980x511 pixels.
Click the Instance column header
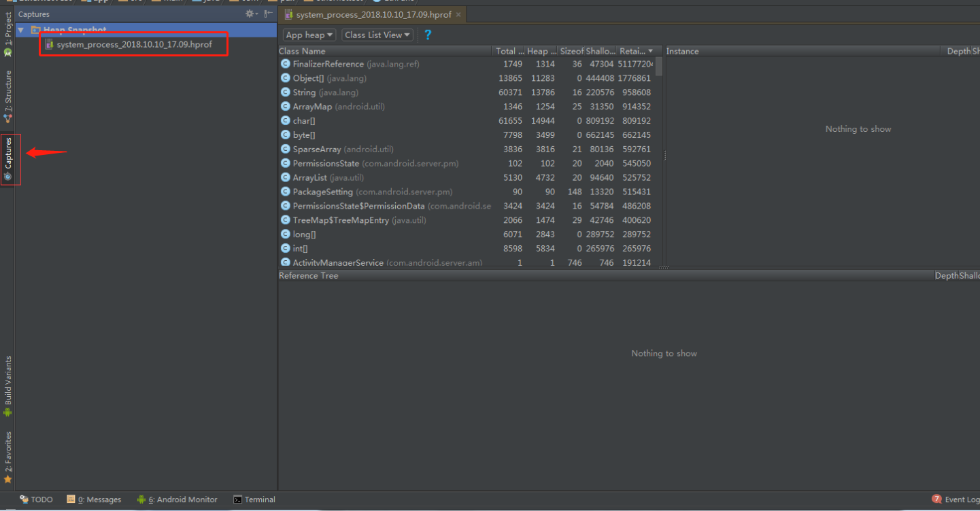802,51
